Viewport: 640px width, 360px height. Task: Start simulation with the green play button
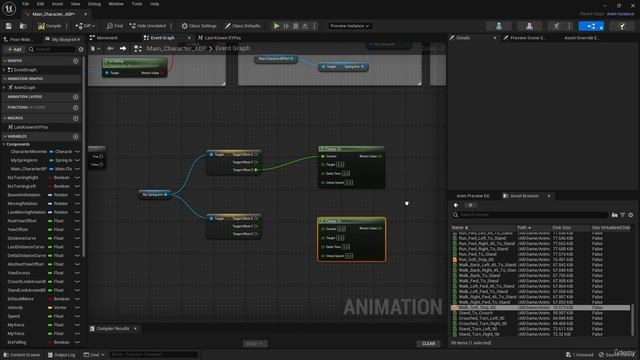coord(276,26)
